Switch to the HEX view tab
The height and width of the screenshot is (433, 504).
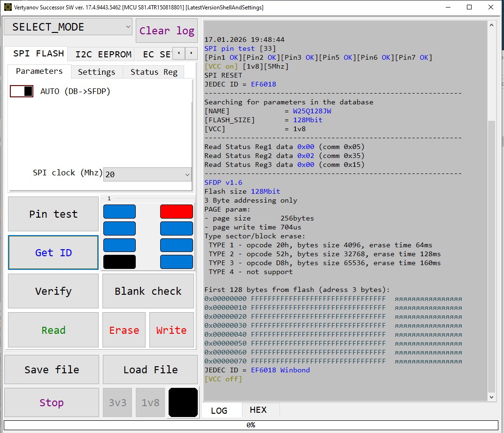point(258,410)
